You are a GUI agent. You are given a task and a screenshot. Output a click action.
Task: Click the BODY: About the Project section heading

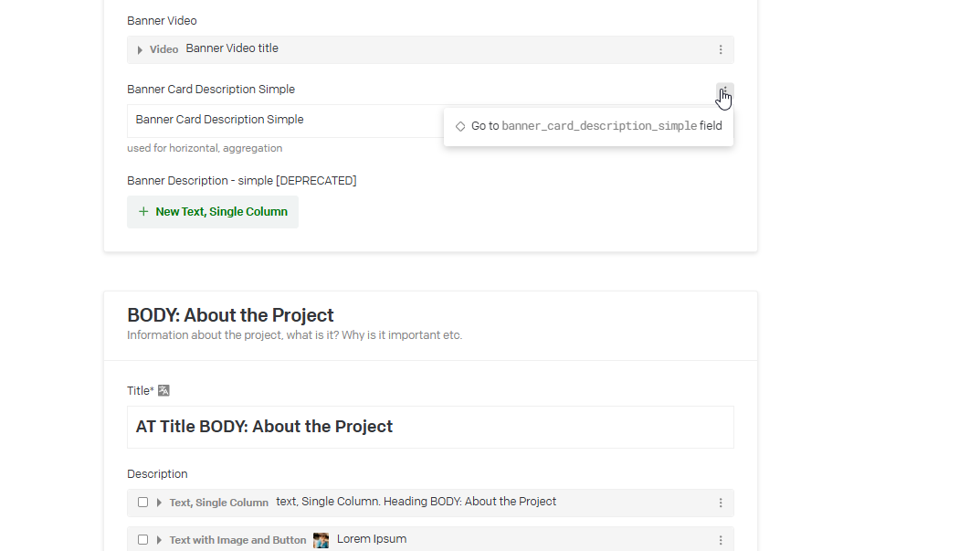230,315
